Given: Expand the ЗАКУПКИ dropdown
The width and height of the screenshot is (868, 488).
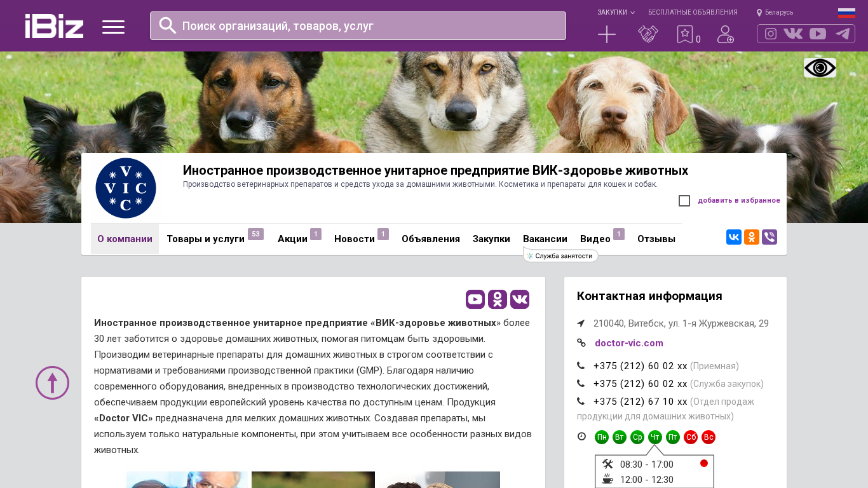Looking at the screenshot, I should pos(616,13).
